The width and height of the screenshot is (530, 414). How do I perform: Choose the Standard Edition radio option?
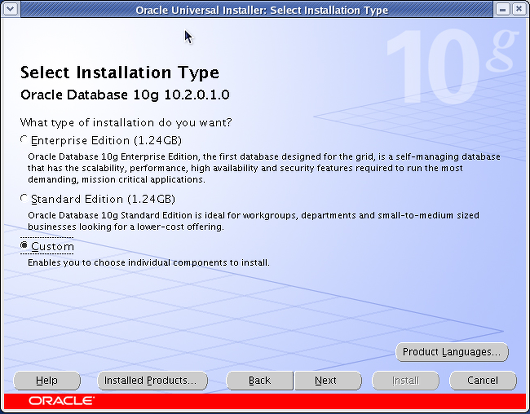tap(24, 198)
